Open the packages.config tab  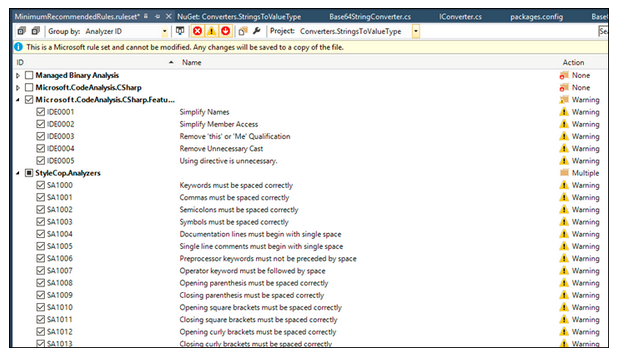coord(536,17)
